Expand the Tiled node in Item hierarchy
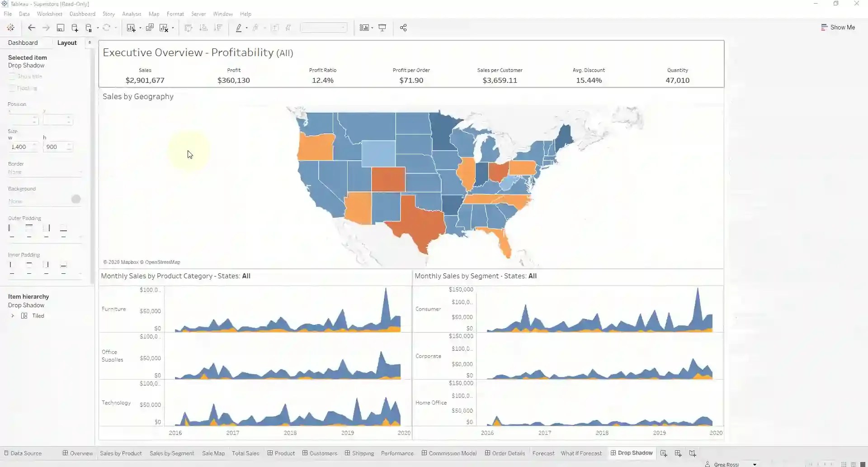The width and height of the screenshot is (868, 467). [x=13, y=315]
